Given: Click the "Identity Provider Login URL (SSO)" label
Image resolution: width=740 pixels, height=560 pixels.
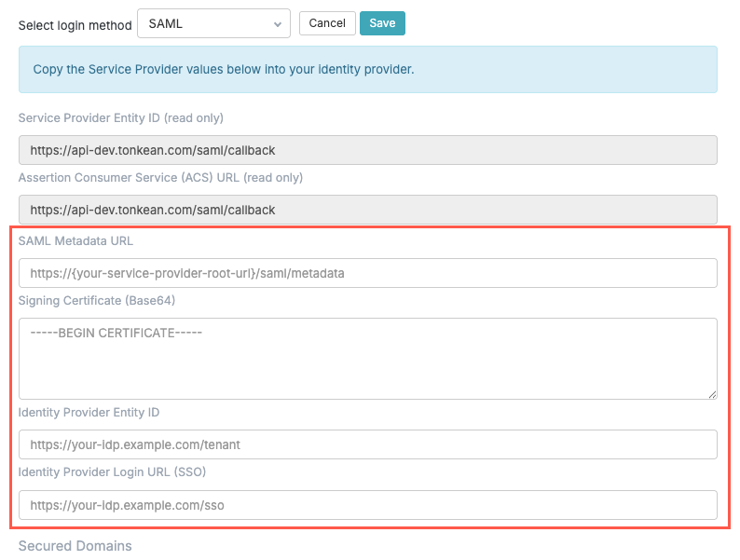Looking at the screenshot, I should (x=112, y=472).
